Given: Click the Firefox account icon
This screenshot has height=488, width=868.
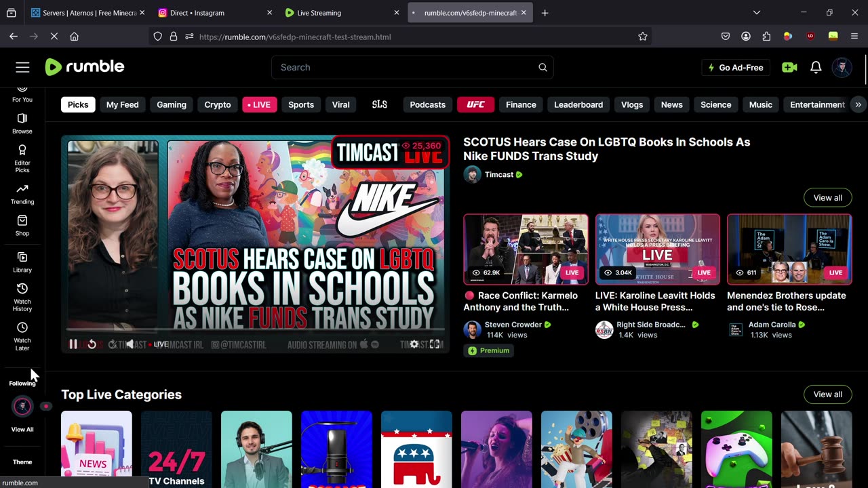Looking at the screenshot, I should click(x=746, y=37).
